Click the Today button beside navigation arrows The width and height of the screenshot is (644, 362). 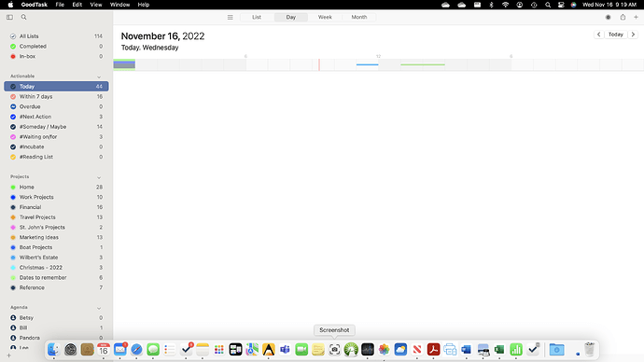[616, 35]
